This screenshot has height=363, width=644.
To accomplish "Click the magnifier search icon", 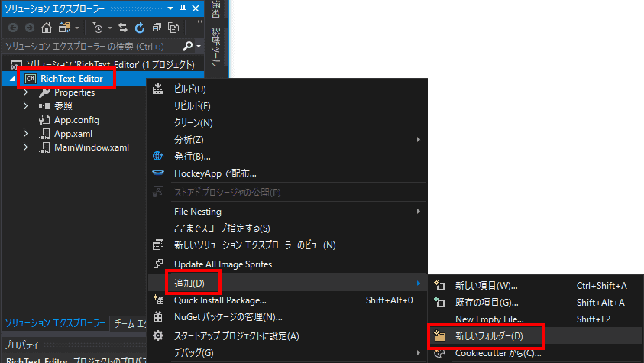I will (x=188, y=46).
